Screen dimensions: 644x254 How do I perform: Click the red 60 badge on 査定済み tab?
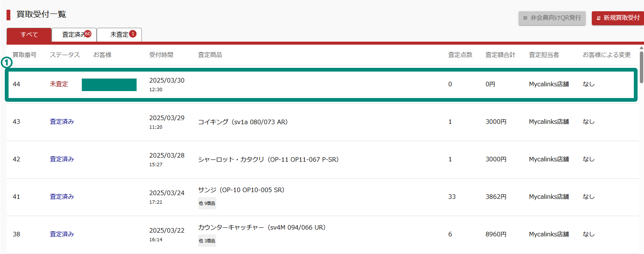tap(88, 34)
